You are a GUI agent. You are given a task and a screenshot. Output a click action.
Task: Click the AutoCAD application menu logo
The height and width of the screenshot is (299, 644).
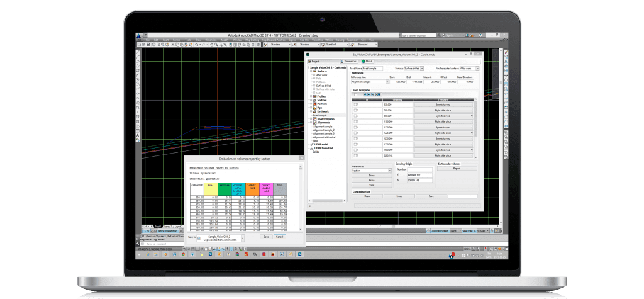click(139, 37)
